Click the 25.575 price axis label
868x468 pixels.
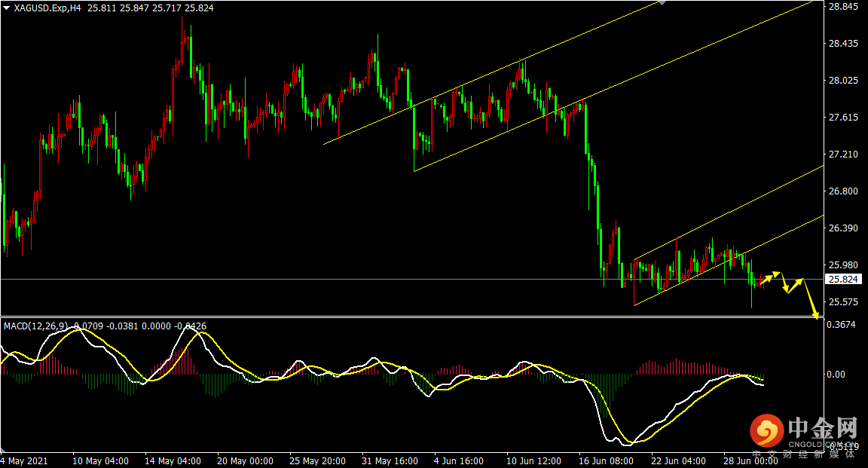(x=843, y=302)
